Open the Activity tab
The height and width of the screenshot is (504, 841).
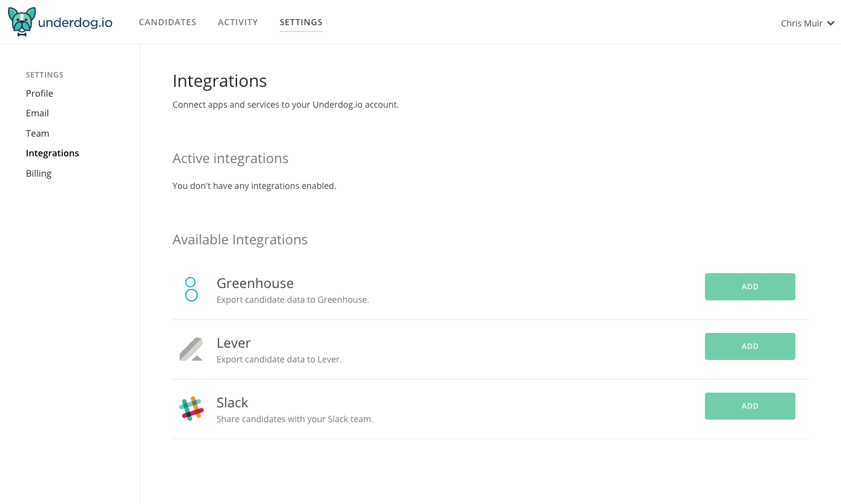(x=238, y=22)
